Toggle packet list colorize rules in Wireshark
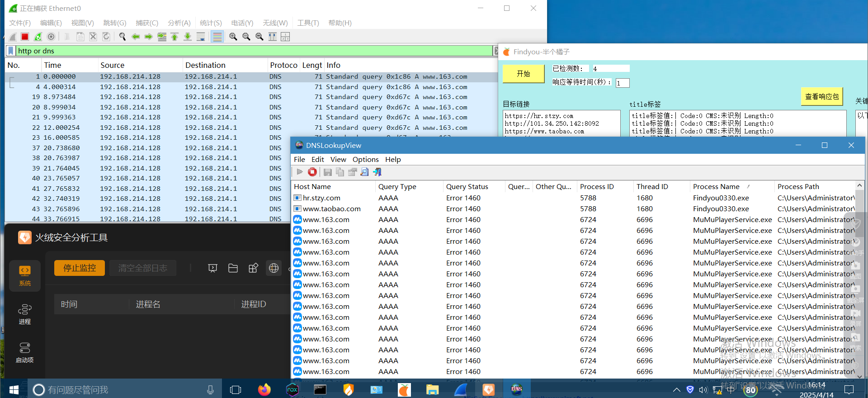This screenshot has width=868, height=398. coord(217,37)
